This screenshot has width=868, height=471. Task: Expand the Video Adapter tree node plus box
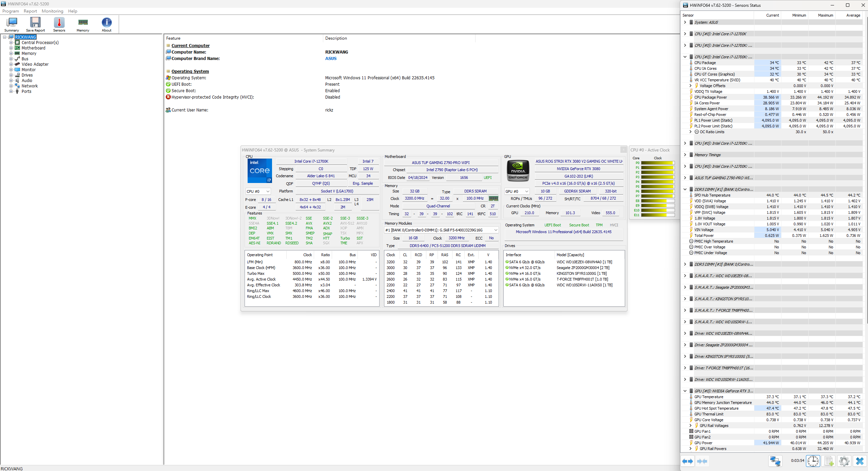11,64
